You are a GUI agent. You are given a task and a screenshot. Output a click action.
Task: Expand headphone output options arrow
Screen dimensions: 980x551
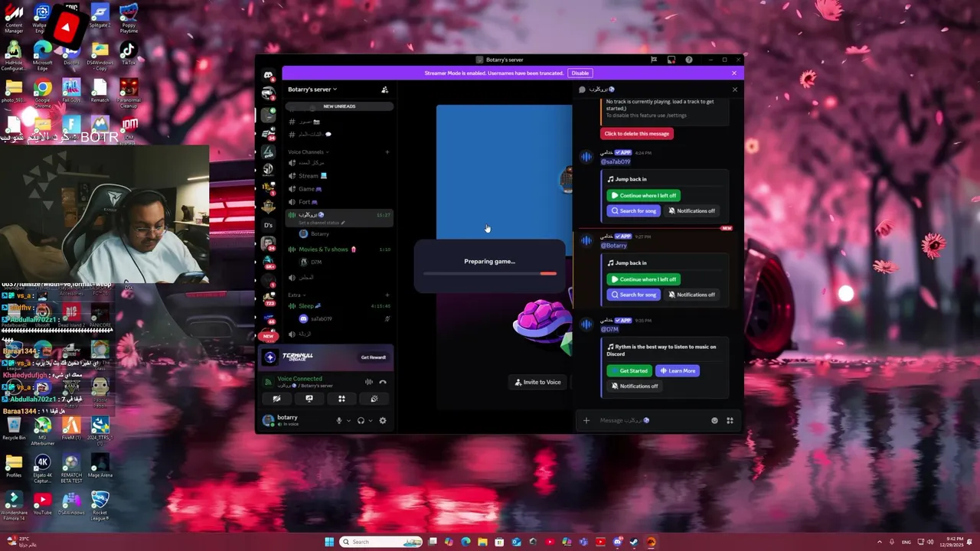point(371,420)
